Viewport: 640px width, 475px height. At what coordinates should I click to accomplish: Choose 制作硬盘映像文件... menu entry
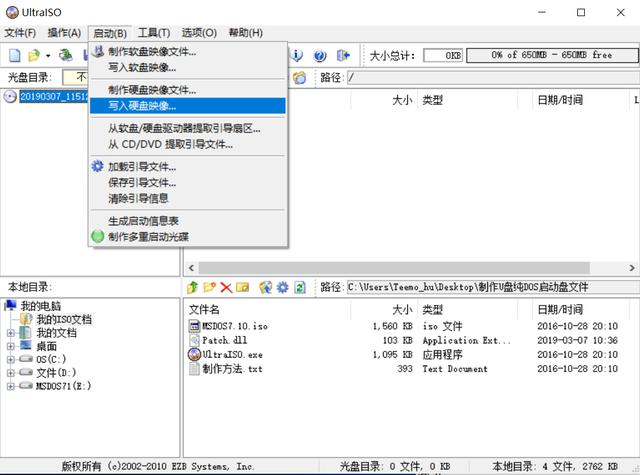tap(188, 90)
